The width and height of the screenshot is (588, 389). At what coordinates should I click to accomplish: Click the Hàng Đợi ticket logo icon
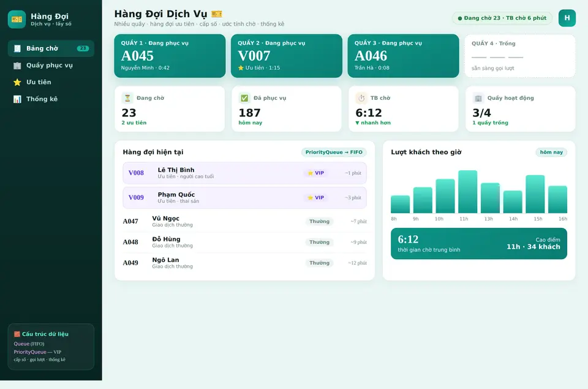tap(17, 19)
